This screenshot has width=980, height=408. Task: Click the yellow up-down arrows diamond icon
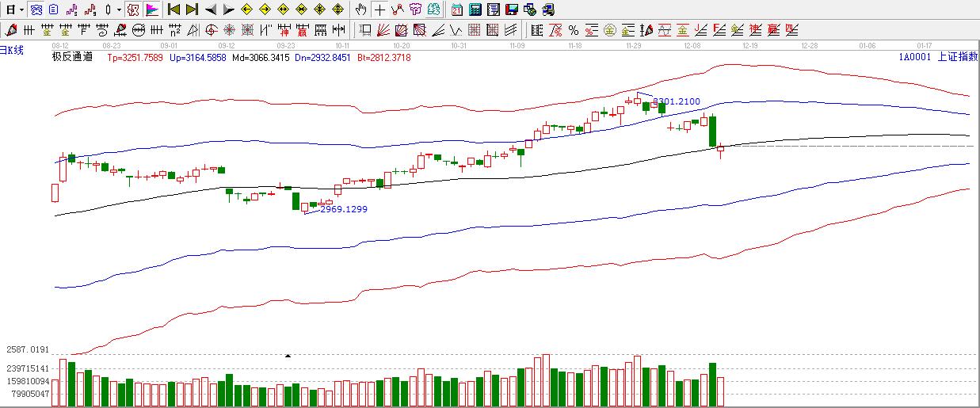[x=337, y=10]
